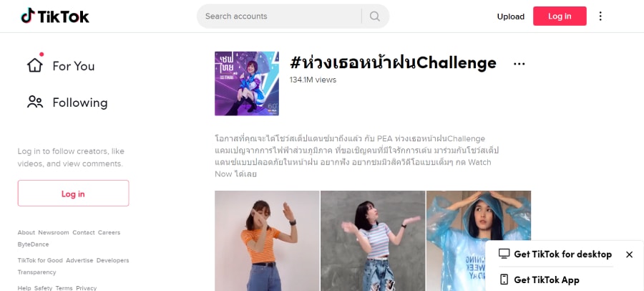Open the video of girl in blue raincoat
The width and height of the screenshot is (644, 291).
[479, 241]
